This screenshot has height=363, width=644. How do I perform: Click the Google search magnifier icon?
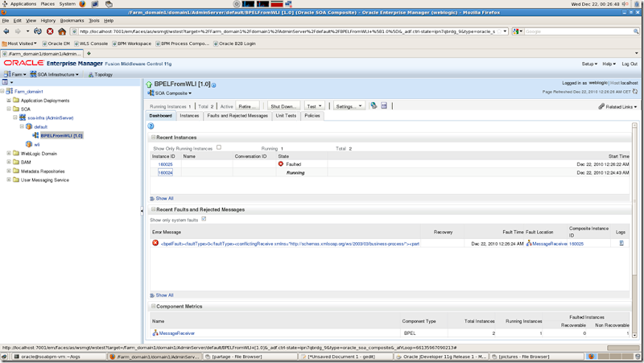point(636,31)
